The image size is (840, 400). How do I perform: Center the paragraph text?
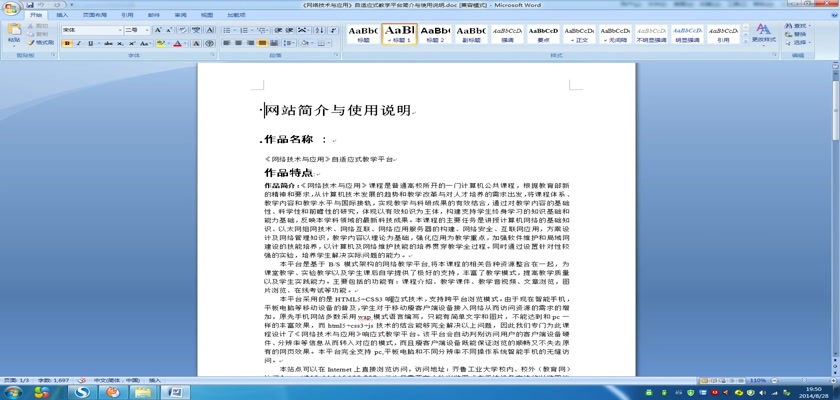click(x=238, y=43)
